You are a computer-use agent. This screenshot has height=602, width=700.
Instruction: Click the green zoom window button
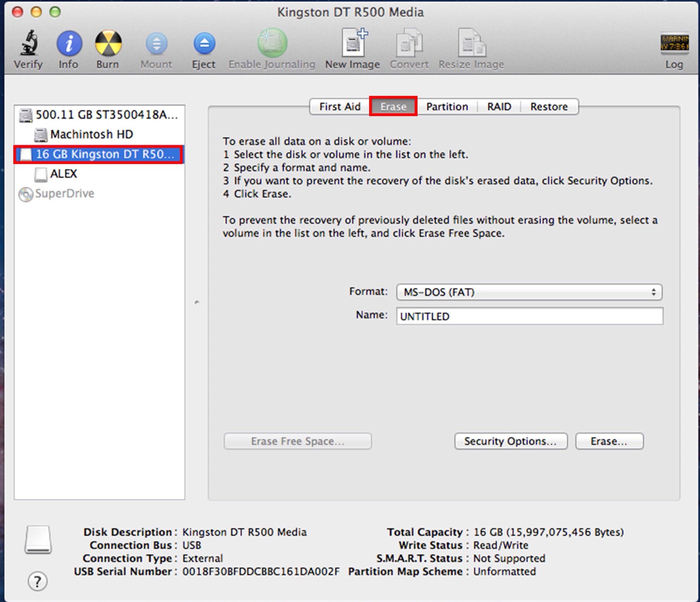55,12
